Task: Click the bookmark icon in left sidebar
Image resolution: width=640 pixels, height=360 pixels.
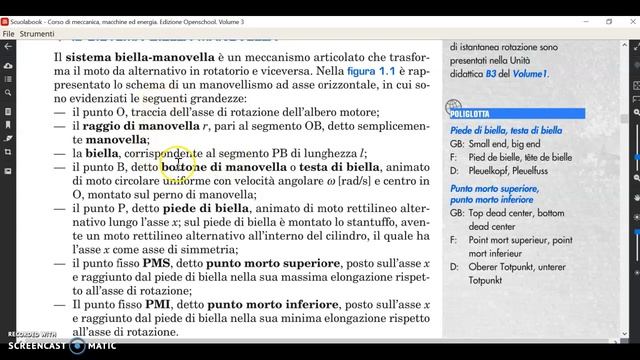Action: tap(8, 125)
